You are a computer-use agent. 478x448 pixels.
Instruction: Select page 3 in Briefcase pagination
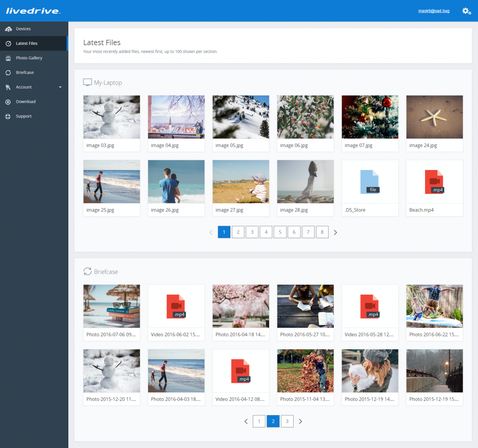click(x=287, y=421)
